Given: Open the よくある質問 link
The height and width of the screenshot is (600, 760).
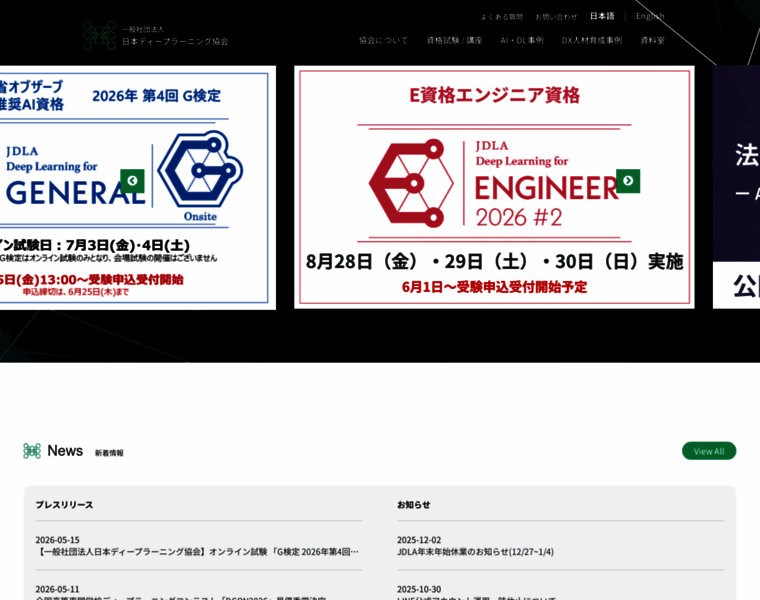Looking at the screenshot, I should (x=502, y=17).
